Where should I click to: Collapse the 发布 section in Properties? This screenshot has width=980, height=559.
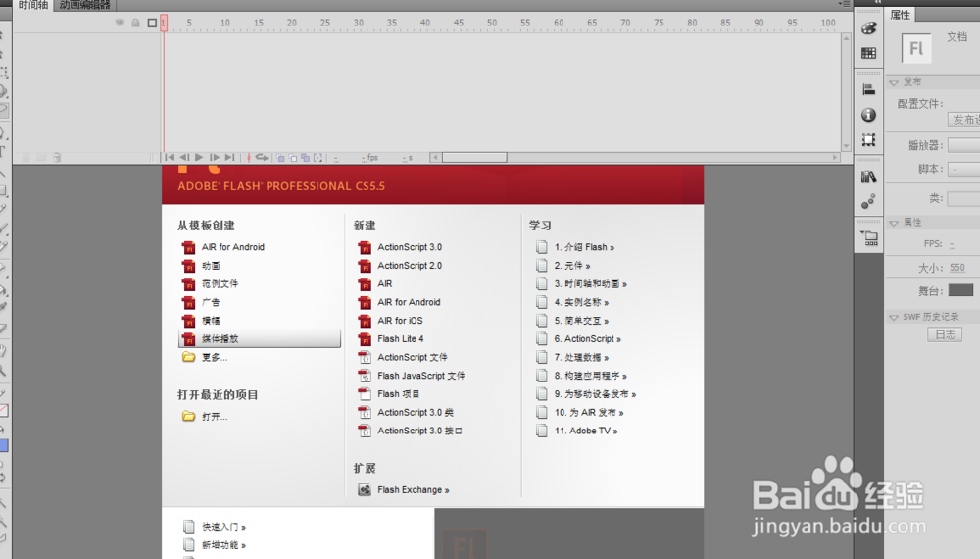click(894, 82)
